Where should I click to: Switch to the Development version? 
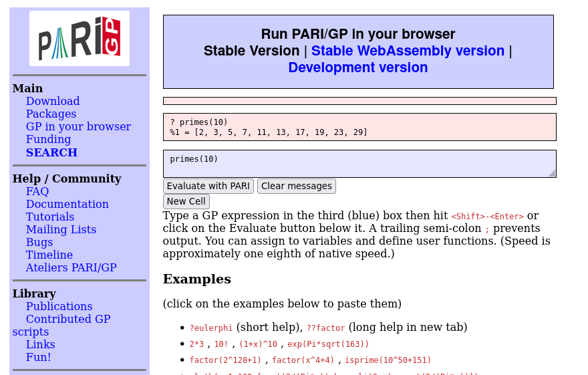tap(358, 68)
